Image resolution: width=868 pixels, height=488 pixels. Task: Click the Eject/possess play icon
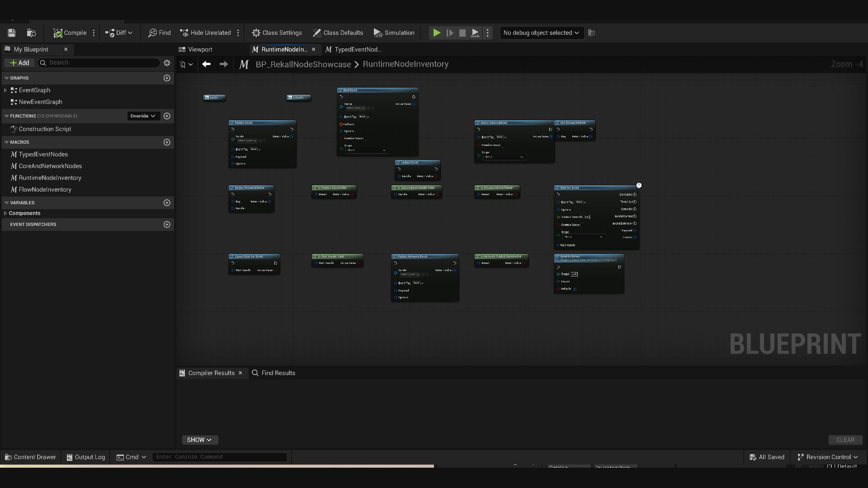(475, 33)
